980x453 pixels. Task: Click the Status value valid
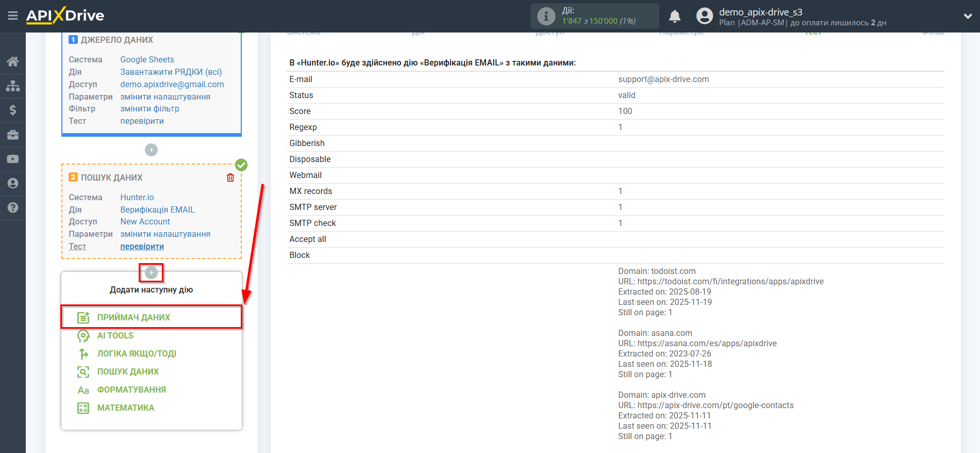tap(627, 95)
